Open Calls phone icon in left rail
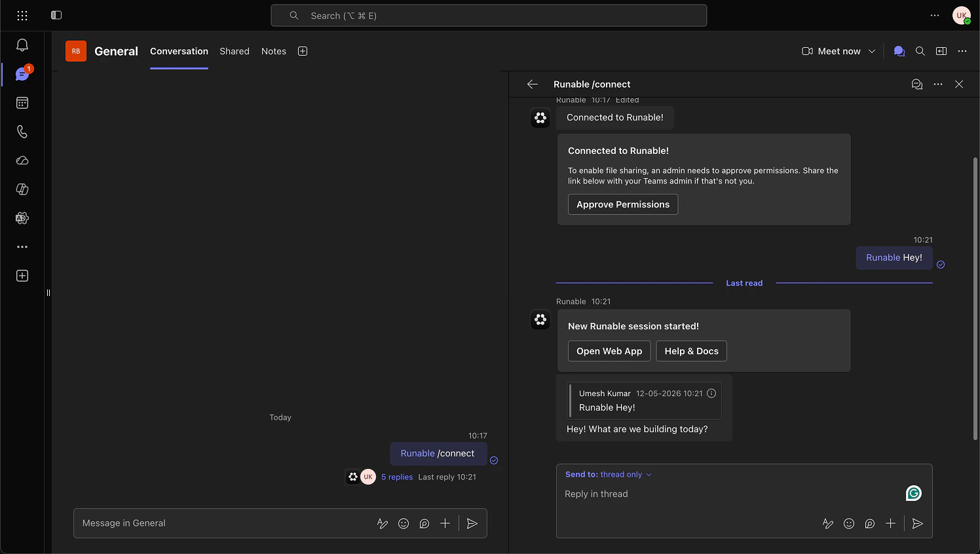This screenshot has width=980, height=554. tap(22, 132)
